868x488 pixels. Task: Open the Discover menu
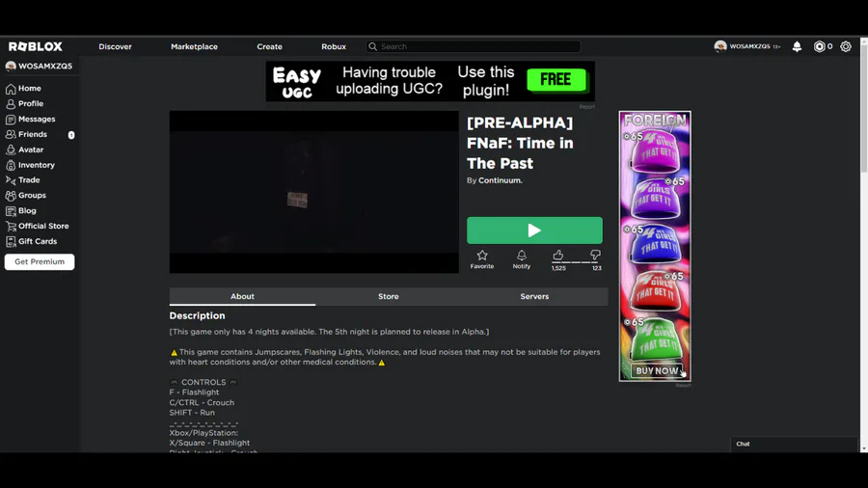(115, 46)
